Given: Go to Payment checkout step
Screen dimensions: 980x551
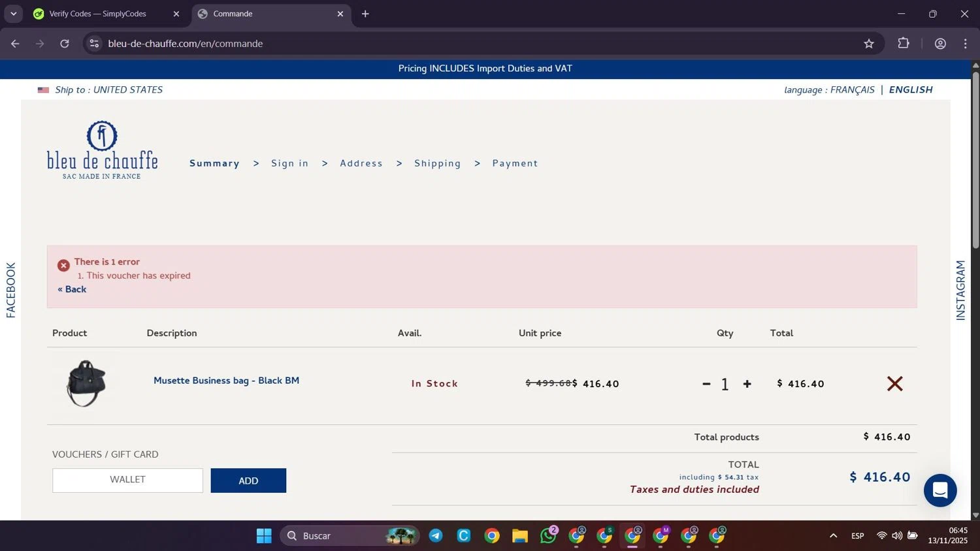Looking at the screenshot, I should tap(515, 163).
